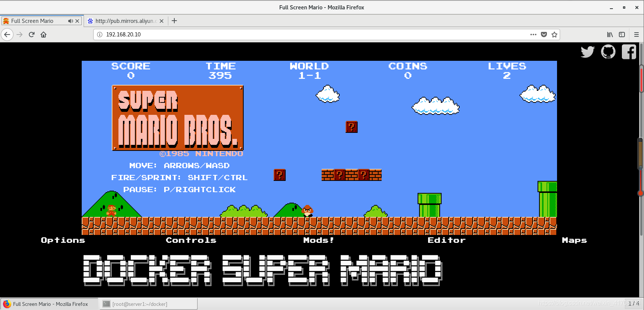
Task: Open page actions three-dots menu
Action: pos(533,35)
